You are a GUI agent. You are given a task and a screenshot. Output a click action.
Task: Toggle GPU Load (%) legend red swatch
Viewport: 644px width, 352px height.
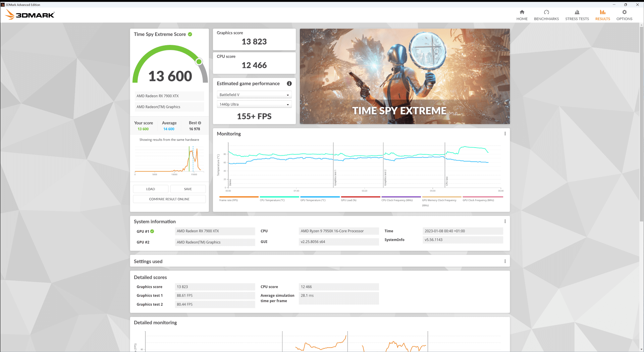coord(361,197)
